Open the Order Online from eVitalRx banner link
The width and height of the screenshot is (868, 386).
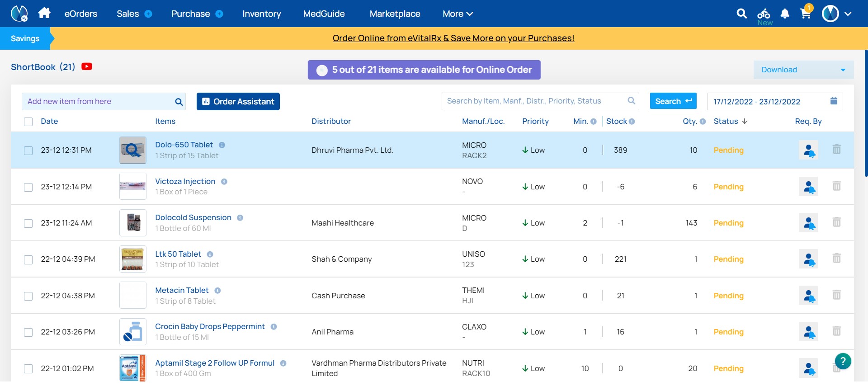pos(453,38)
